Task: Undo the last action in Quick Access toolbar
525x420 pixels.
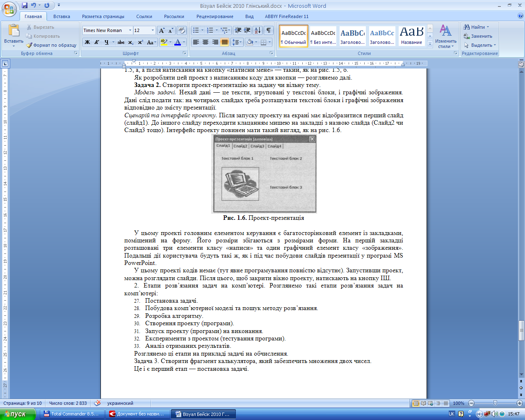Action: [34, 5]
